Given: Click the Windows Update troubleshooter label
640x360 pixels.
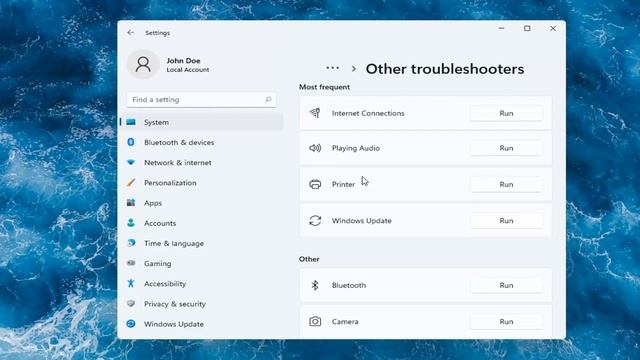Looking at the screenshot, I should pos(361,220).
